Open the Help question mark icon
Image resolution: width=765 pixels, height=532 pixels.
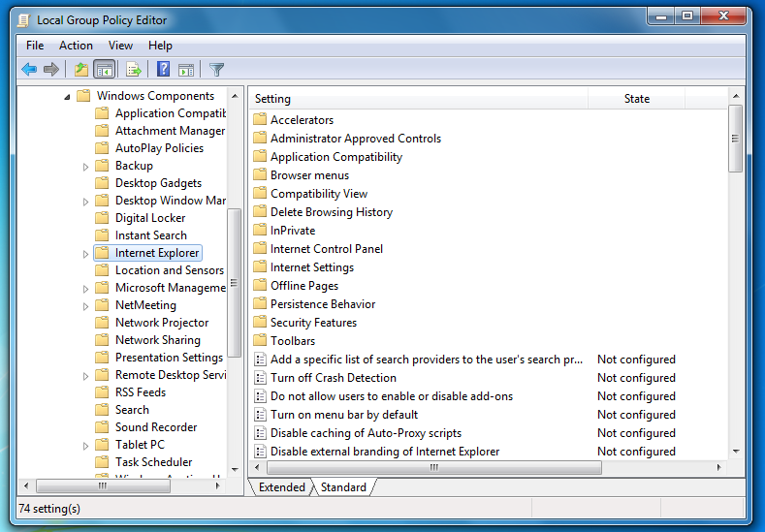163,69
